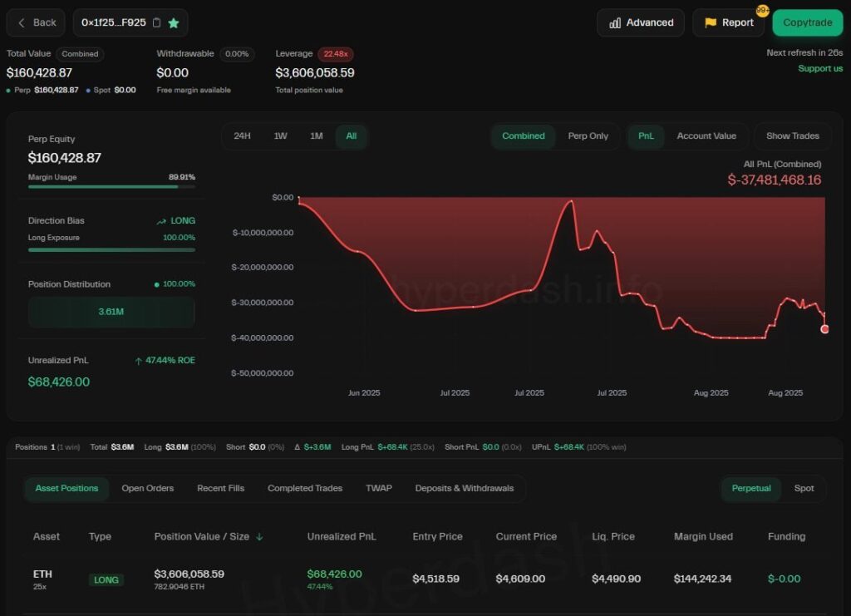Click the star to favorite wallet 0x1f25...F925
The width and height of the screenshot is (851, 616).
click(x=174, y=23)
